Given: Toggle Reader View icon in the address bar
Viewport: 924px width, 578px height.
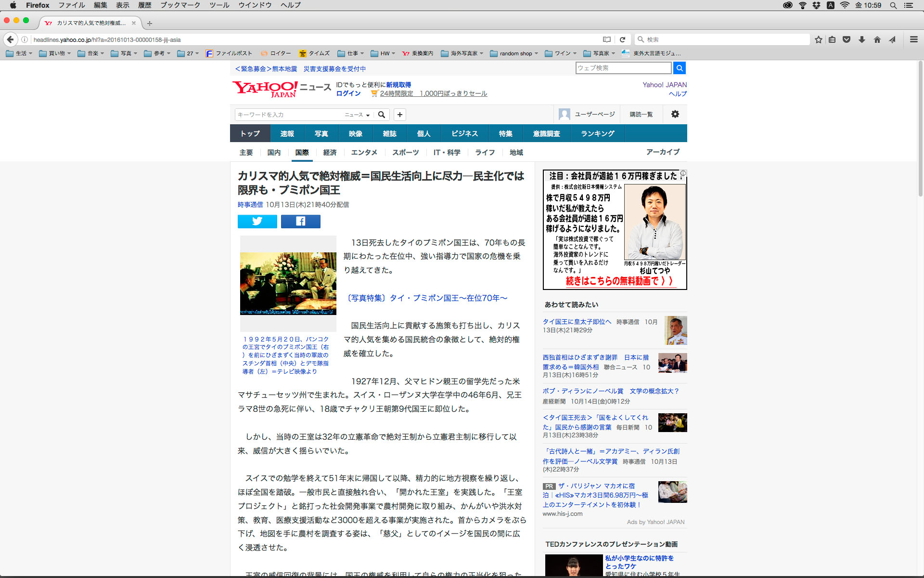Looking at the screenshot, I should click(607, 39).
